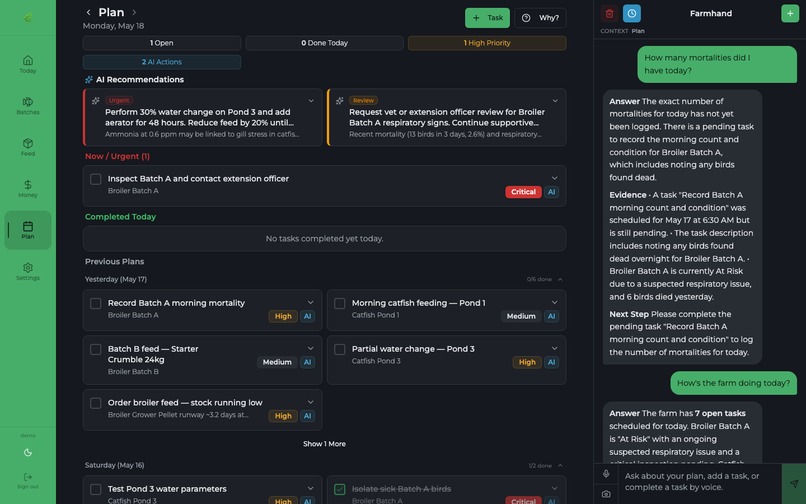Click AI badge on Record Batch A morning mortality

click(x=307, y=316)
